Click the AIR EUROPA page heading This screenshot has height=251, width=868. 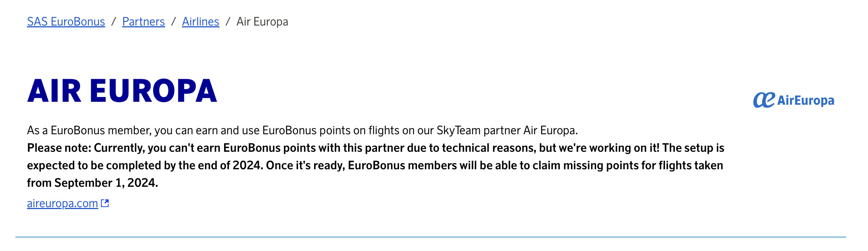point(122,91)
